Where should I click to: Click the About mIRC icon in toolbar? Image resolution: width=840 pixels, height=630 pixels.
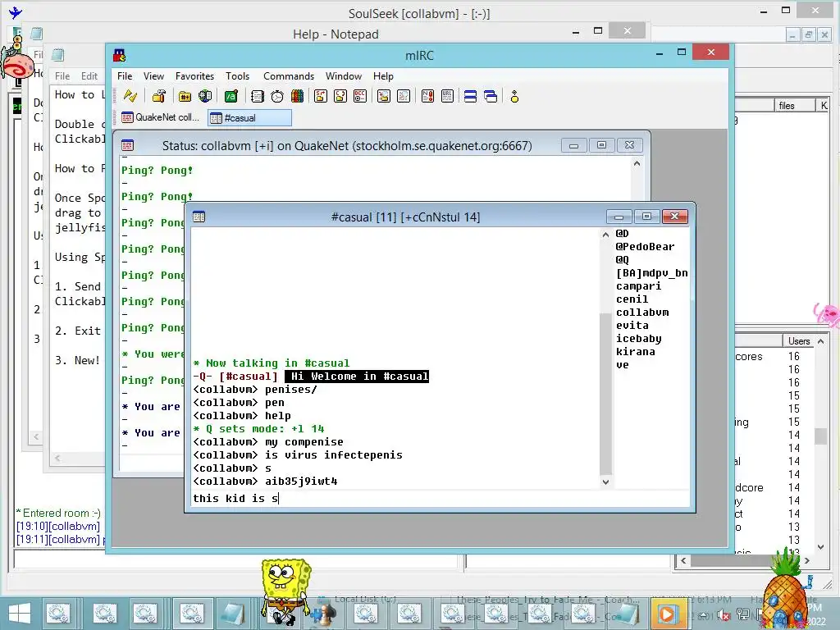pos(514,97)
